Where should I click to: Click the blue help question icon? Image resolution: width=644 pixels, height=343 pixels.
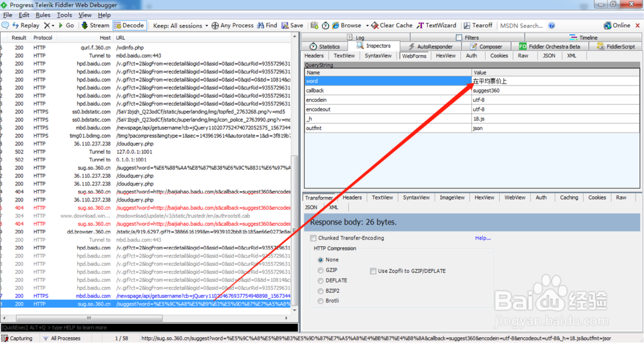point(552,26)
